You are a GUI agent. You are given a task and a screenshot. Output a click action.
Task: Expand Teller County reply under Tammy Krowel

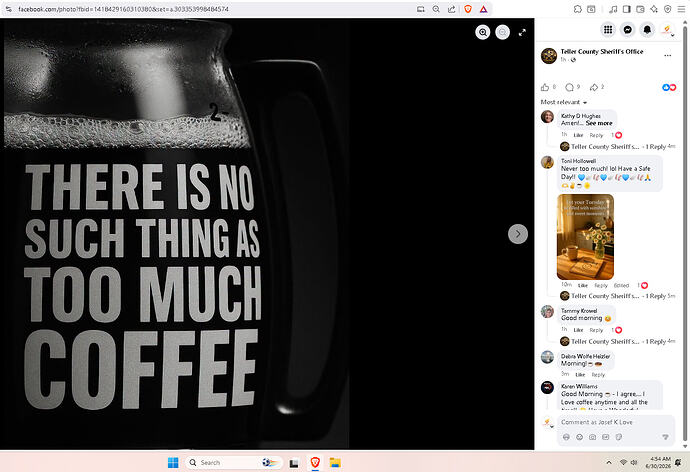pyautogui.click(x=618, y=341)
